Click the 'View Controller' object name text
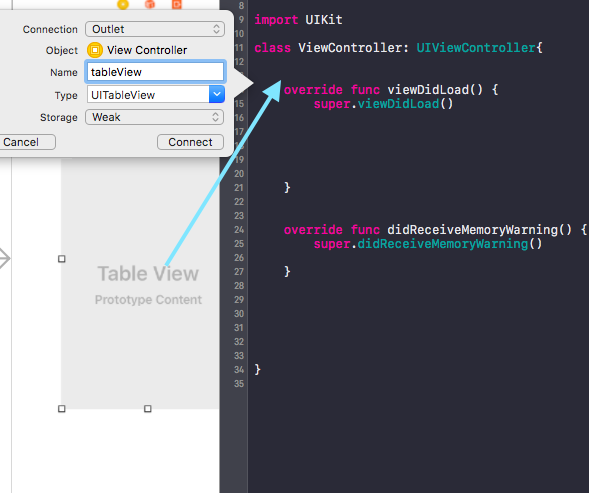Image resolution: width=589 pixels, height=493 pixels. point(147,50)
